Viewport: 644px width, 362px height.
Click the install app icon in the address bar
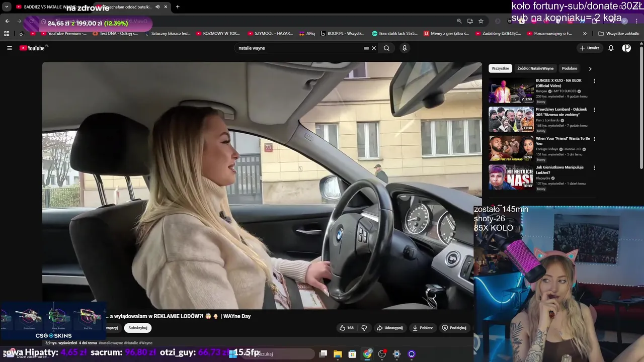pyautogui.click(x=470, y=21)
